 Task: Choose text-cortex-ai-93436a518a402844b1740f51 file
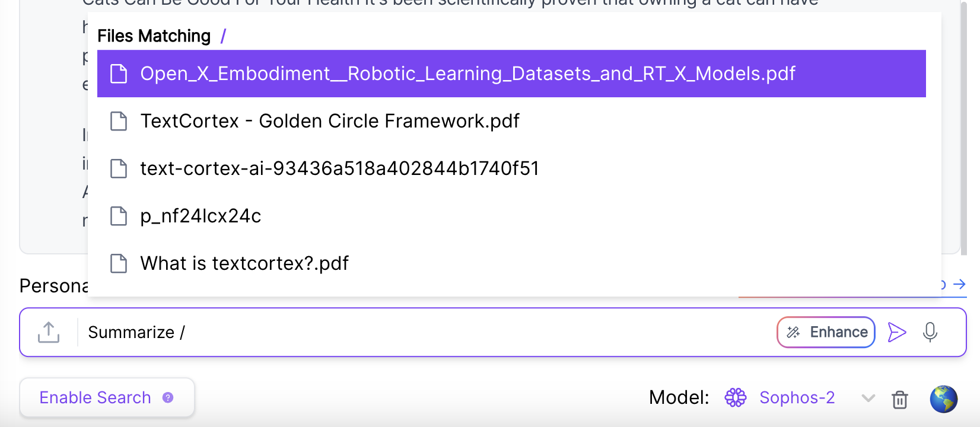coord(511,168)
